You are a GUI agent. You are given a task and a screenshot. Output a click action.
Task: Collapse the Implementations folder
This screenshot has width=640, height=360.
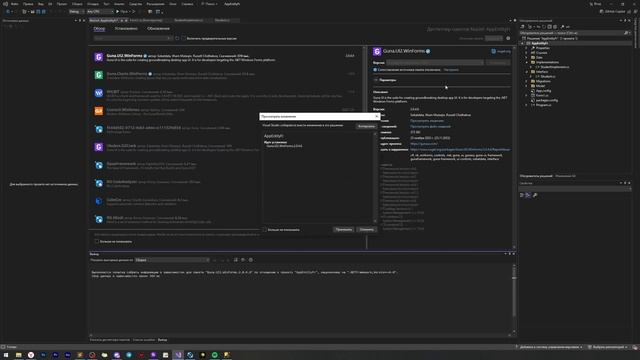[527, 62]
